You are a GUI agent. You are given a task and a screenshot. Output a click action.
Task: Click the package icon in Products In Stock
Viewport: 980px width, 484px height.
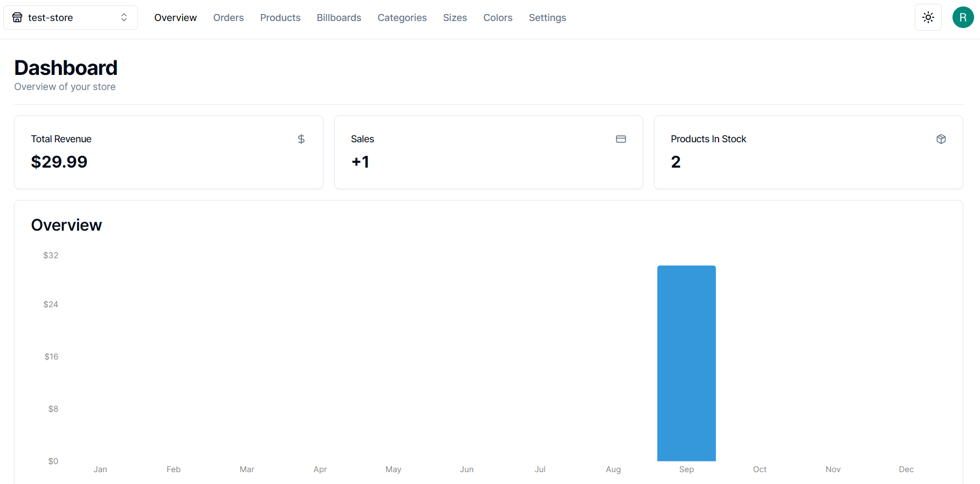[x=941, y=139]
